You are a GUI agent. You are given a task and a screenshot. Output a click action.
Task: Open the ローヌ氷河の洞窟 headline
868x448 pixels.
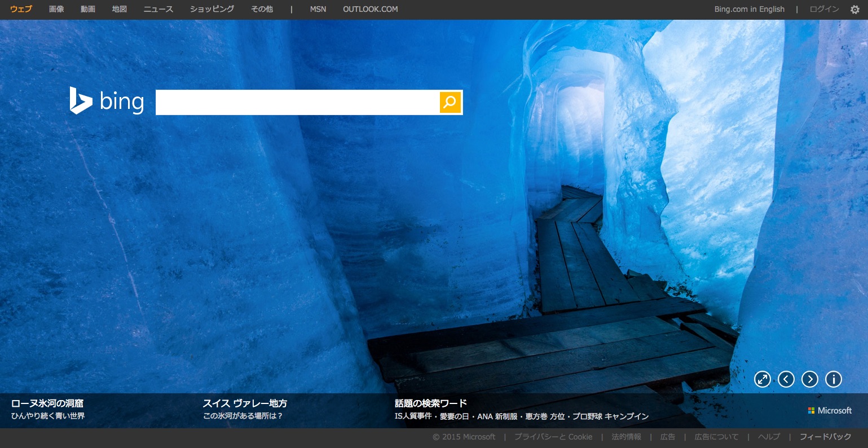click(x=47, y=403)
